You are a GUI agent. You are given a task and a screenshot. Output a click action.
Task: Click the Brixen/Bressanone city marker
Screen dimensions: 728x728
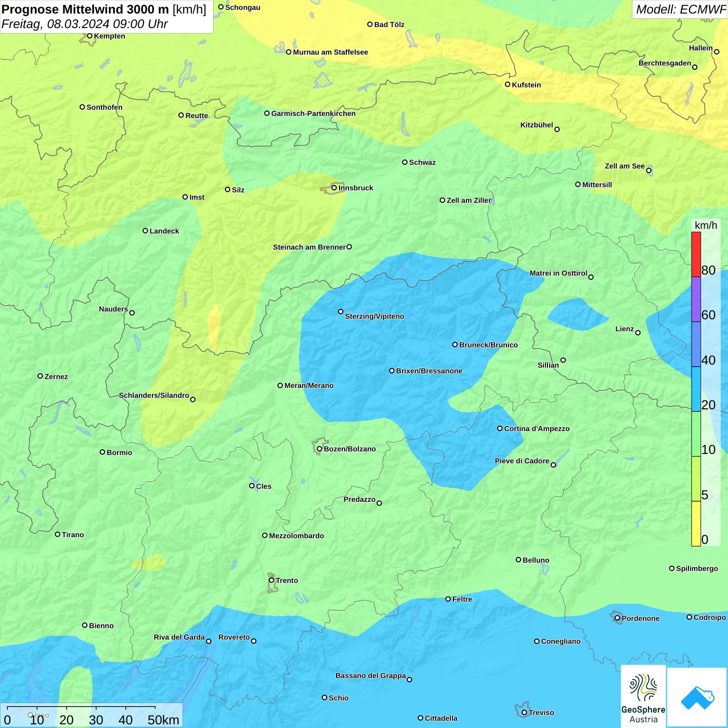coord(392,371)
